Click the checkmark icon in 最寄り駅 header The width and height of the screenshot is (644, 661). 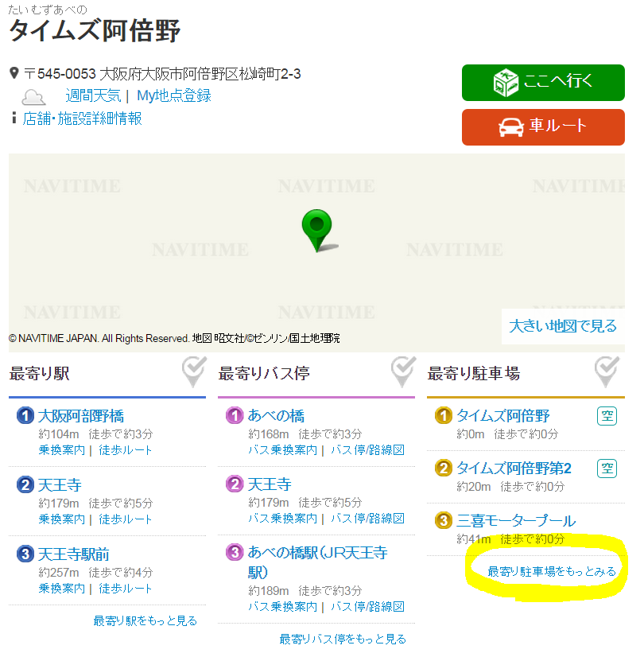click(x=194, y=371)
